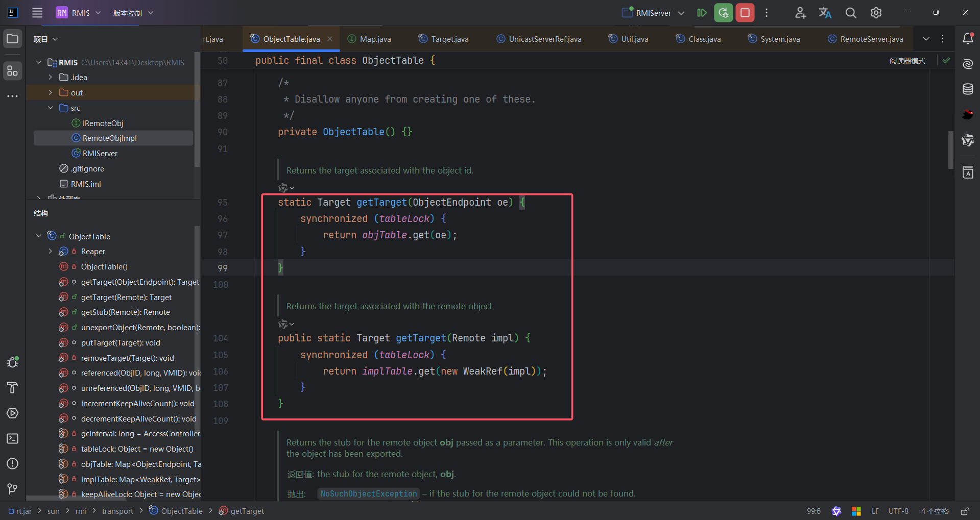Viewport: 980px width, 520px height.
Task: Switch to Class.java tab
Action: (698, 39)
